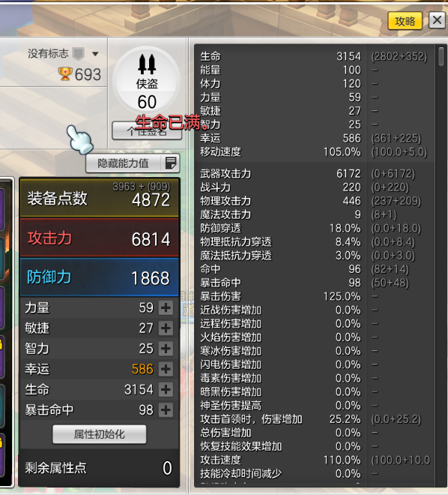Click the 侠盗 class emblem icon

tap(147, 64)
